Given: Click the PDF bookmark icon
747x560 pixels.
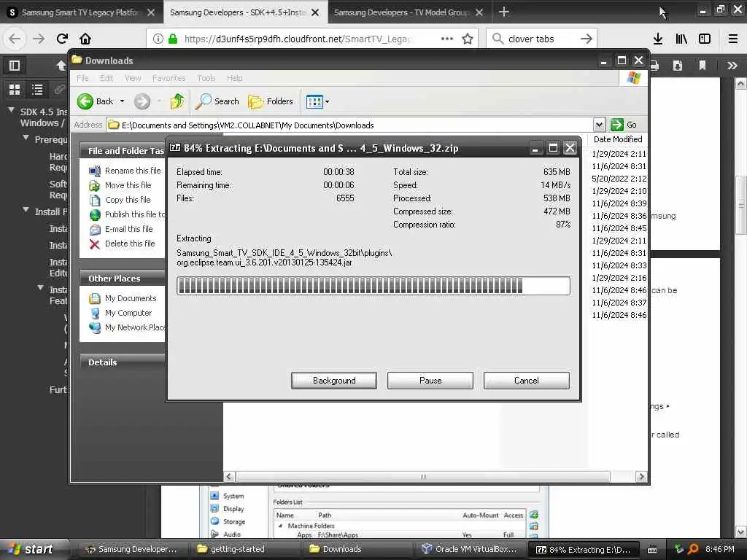Looking at the screenshot, I should [703, 65].
